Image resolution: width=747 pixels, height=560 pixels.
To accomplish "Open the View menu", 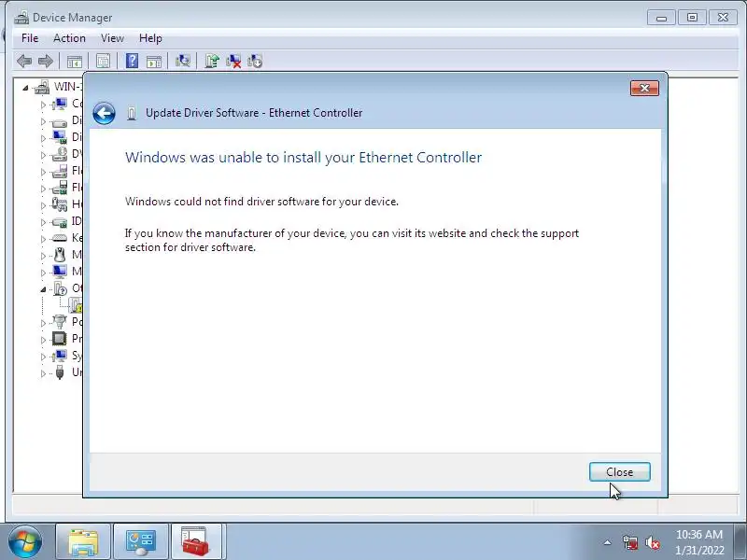I will (x=112, y=38).
